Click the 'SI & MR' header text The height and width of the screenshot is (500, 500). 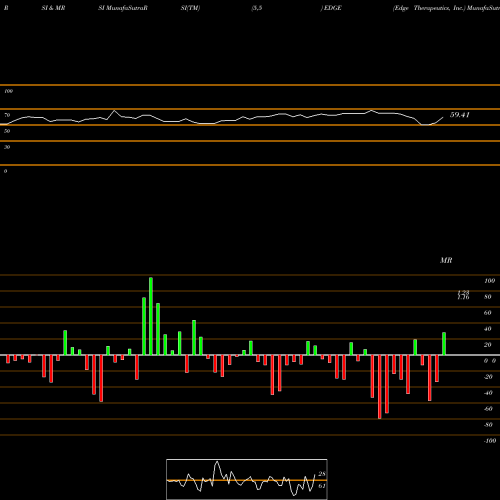click(x=53, y=8)
